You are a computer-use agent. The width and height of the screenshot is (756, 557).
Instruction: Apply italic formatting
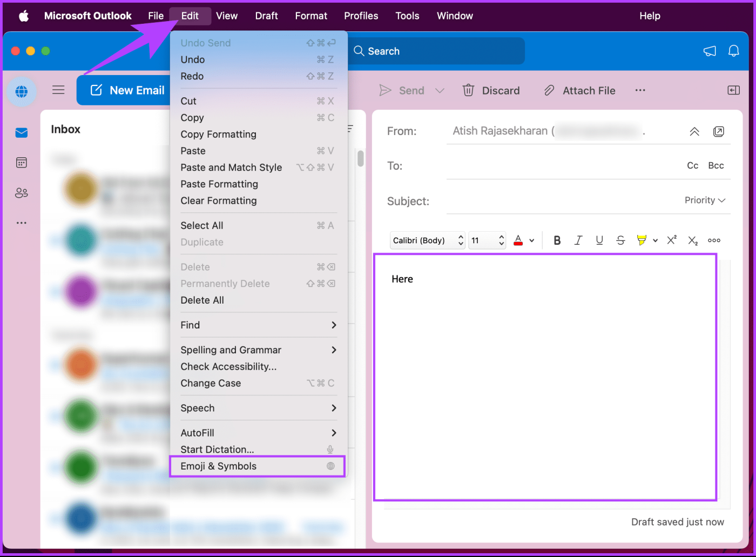point(578,240)
